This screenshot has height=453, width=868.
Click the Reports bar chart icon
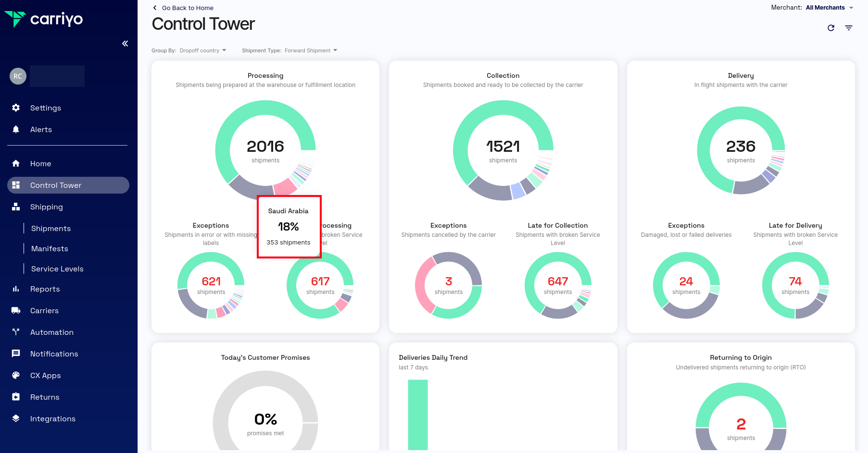click(x=16, y=289)
